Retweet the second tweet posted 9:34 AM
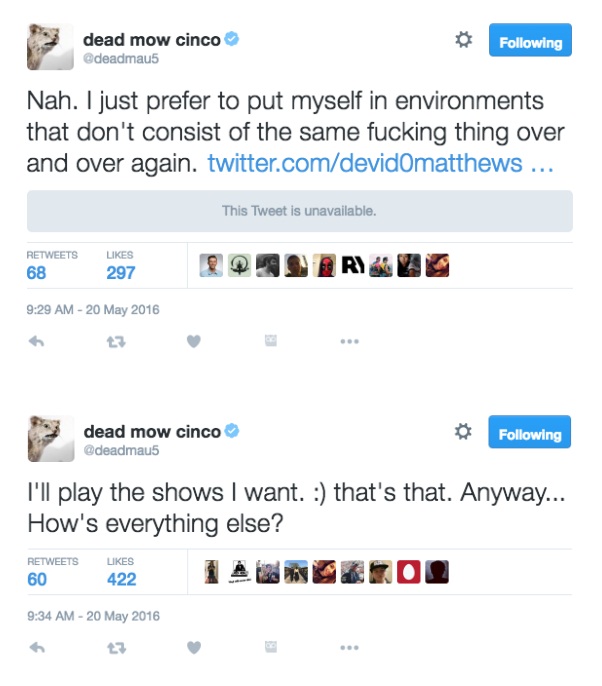The height and width of the screenshot is (686, 602). [117, 648]
